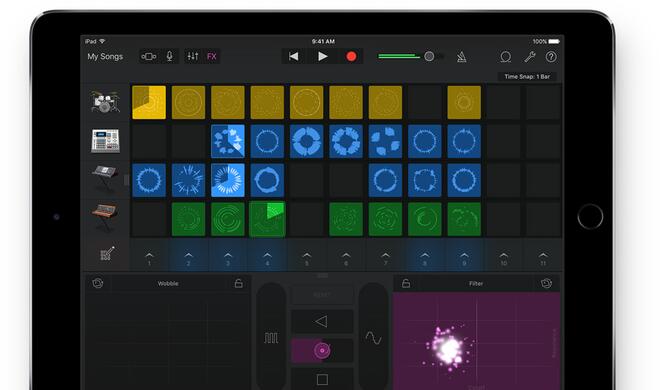The width and height of the screenshot is (660, 390).
Task: Tap the tape stop square FX button
Action: coord(322,379)
